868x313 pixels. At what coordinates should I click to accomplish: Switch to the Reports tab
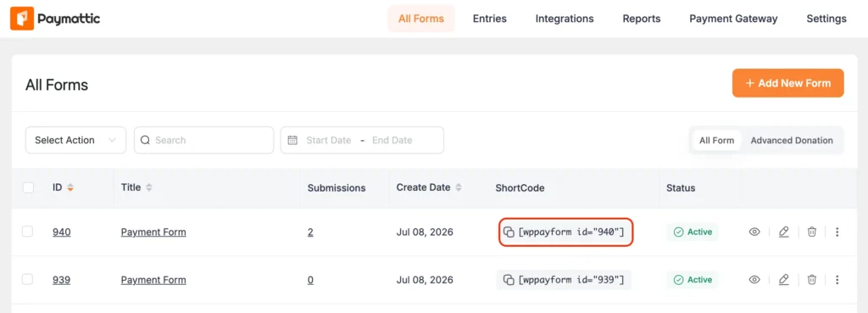click(641, 19)
